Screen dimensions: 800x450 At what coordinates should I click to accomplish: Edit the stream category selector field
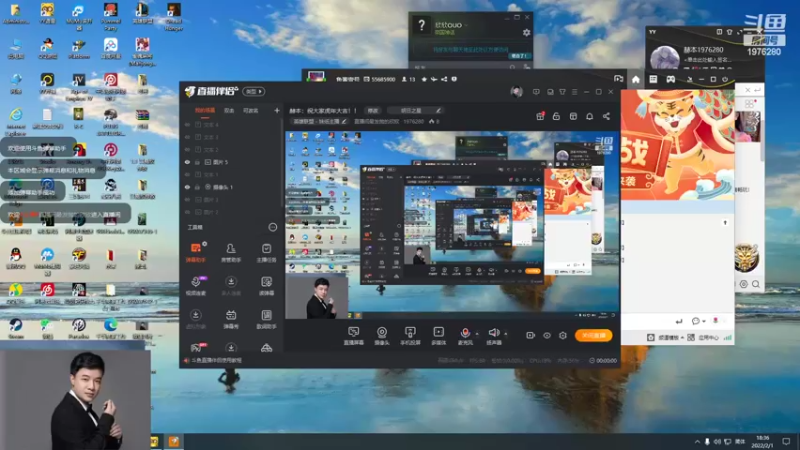tap(319, 121)
